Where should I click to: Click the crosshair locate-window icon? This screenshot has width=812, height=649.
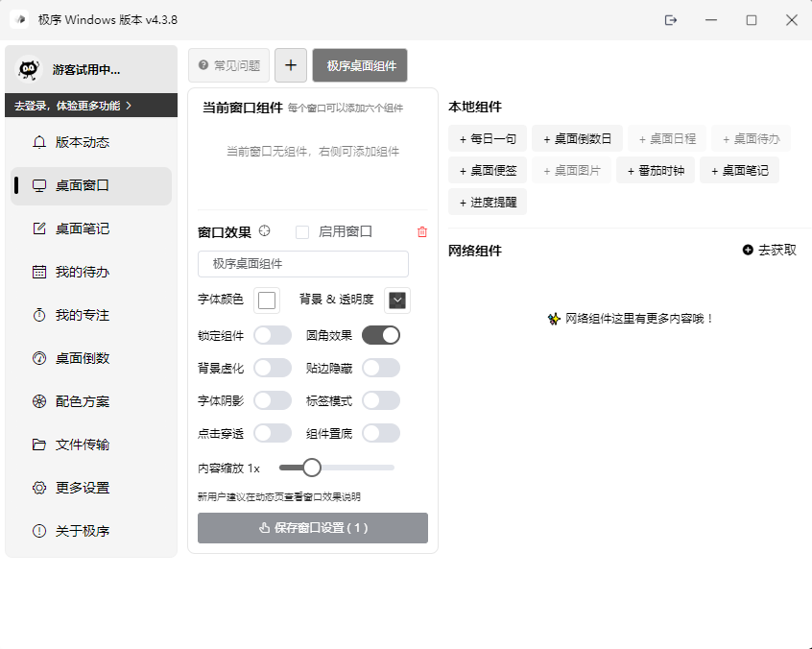(265, 231)
